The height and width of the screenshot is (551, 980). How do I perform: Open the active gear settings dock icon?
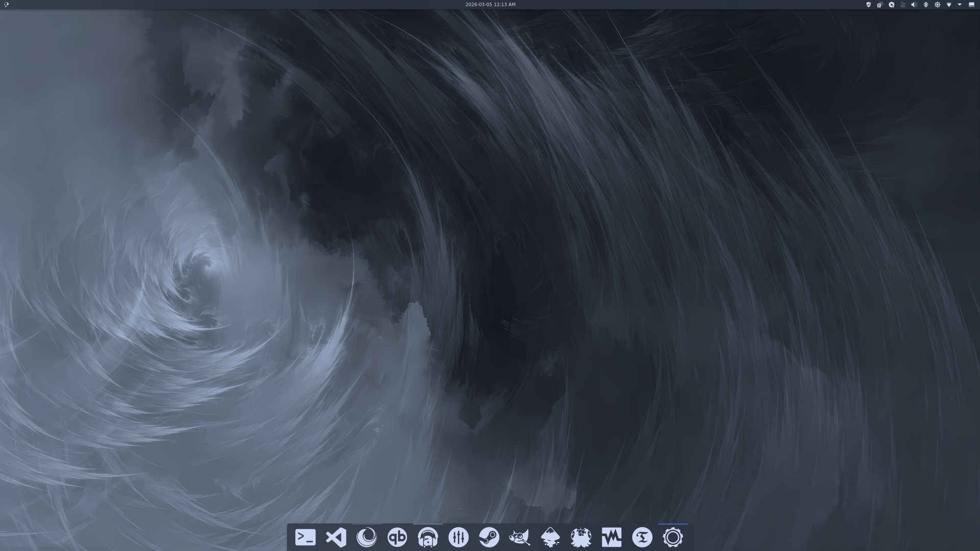click(673, 537)
